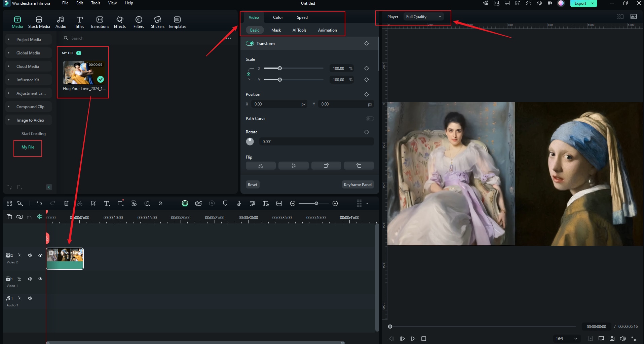Select My File in the sidebar
The image size is (644, 344).
coord(28,147)
